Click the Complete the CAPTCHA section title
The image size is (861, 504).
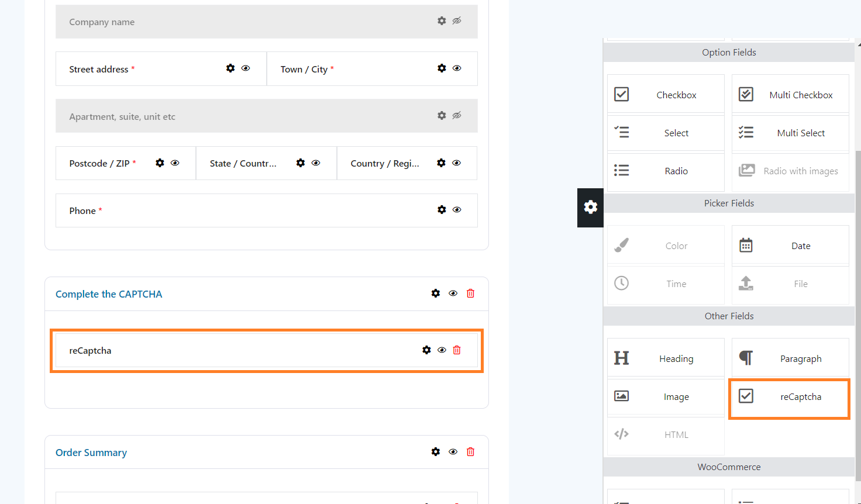pyautogui.click(x=109, y=294)
